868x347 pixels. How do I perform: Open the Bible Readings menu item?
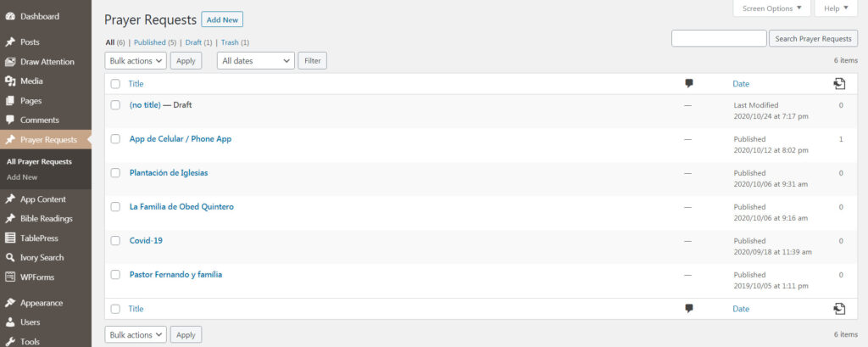coord(47,219)
